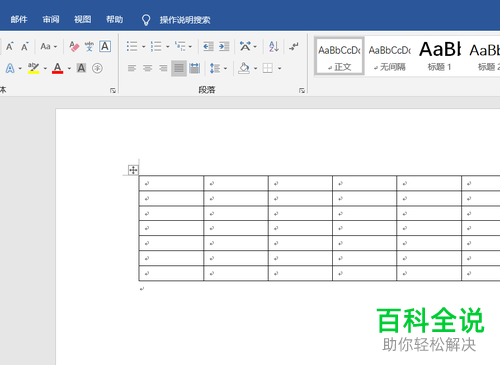This screenshot has width=500, height=365.
Task: Apply the 标题 1 heading style
Action: [440, 56]
